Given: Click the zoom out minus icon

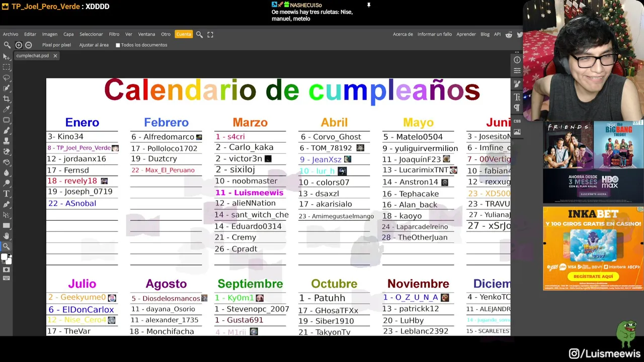Looking at the screenshot, I should coord(29,45).
